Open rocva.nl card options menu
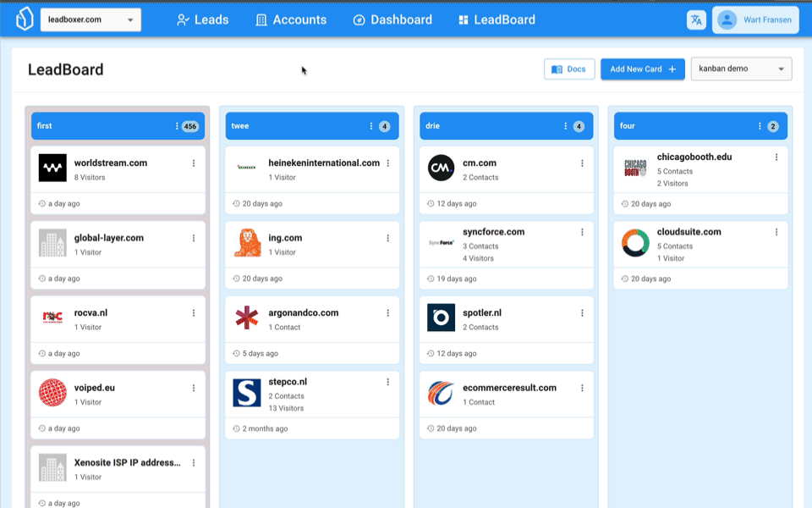Viewport: 812px width, 508px height. [x=194, y=313]
